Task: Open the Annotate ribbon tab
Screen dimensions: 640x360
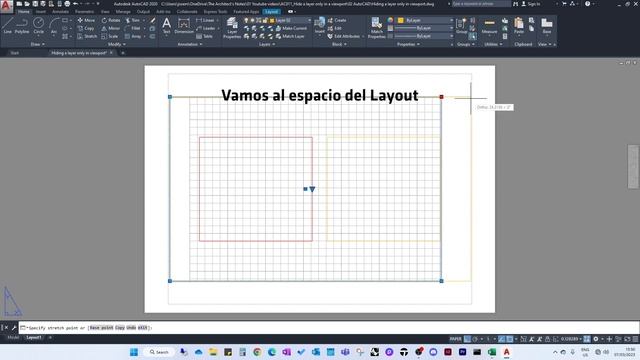Action: tap(60, 12)
